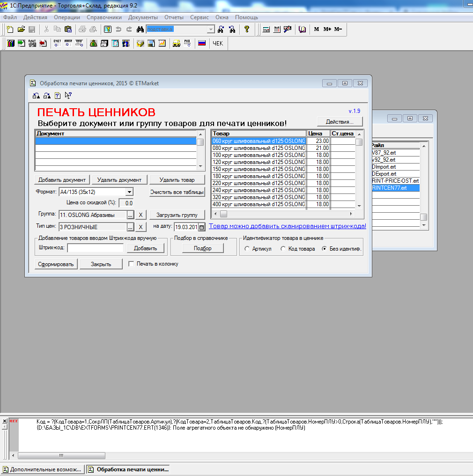Click the СЧЕТ invoice icon
This screenshot has width=473, height=476.
pyautogui.click(x=57, y=44)
